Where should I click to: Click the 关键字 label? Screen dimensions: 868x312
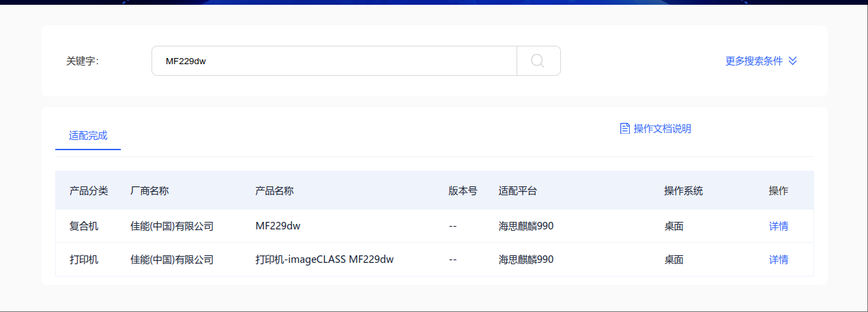click(83, 61)
